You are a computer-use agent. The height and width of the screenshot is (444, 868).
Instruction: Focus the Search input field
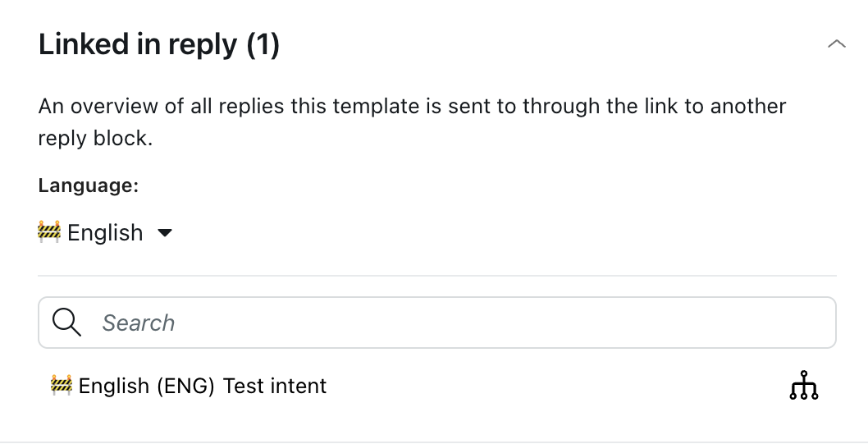point(436,323)
